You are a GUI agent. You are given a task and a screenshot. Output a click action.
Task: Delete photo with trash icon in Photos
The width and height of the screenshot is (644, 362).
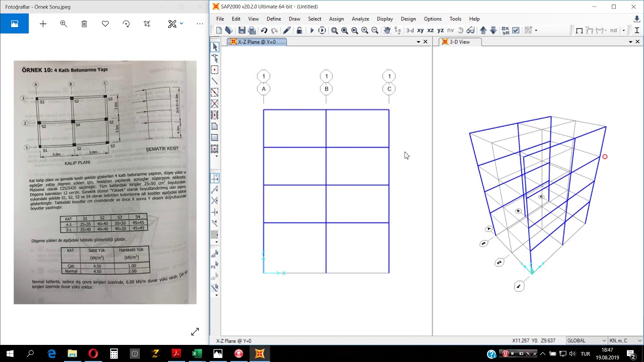[85, 24]
